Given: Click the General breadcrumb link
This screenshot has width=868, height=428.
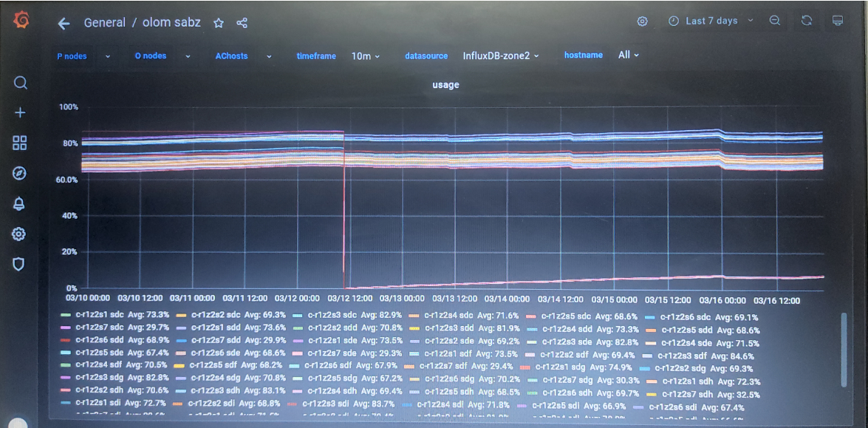Looking at the screenshot, I should (105, 23).
